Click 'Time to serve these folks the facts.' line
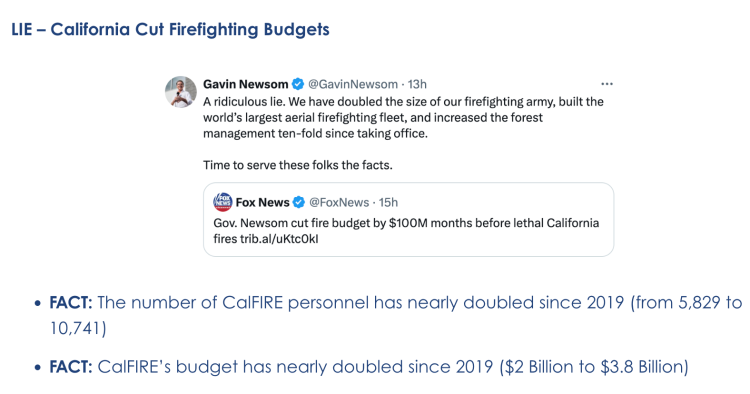Image resolution: width=750 pixels, height=394 pixels. coord(298,165)
